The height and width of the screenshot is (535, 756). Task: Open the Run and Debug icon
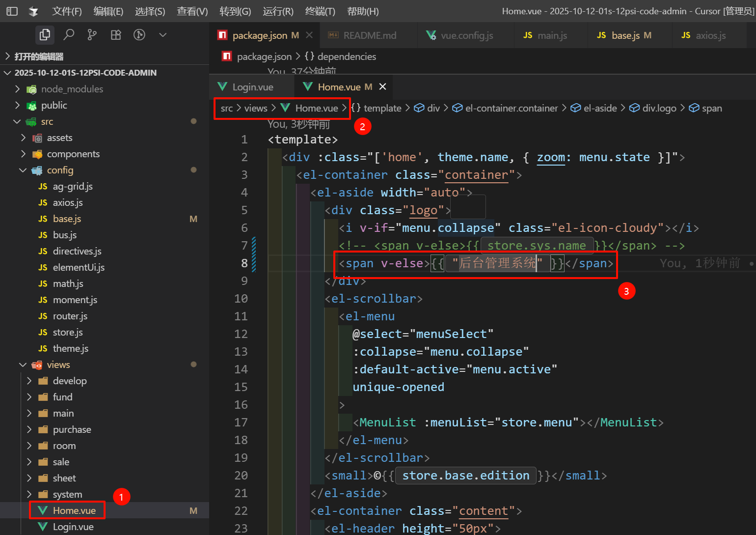(139, 34)
